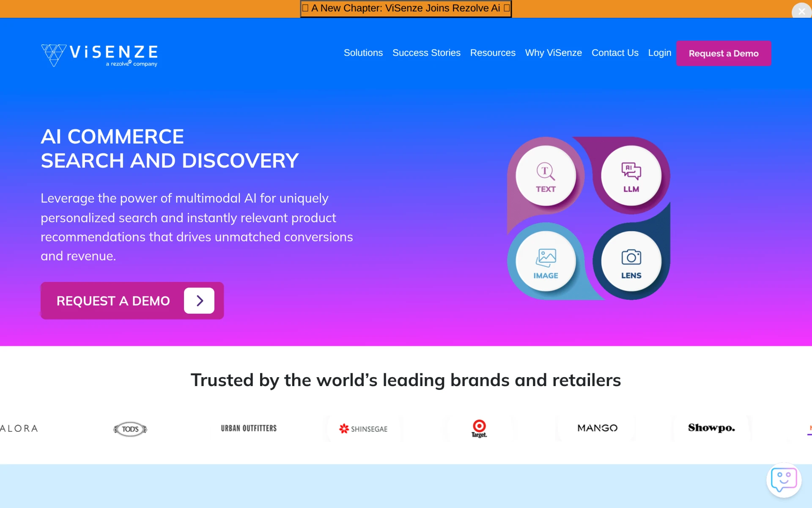Viewport: 812px width, 508px height.
Task: Open the chatbot smiley widget
Action: point(784,480)
